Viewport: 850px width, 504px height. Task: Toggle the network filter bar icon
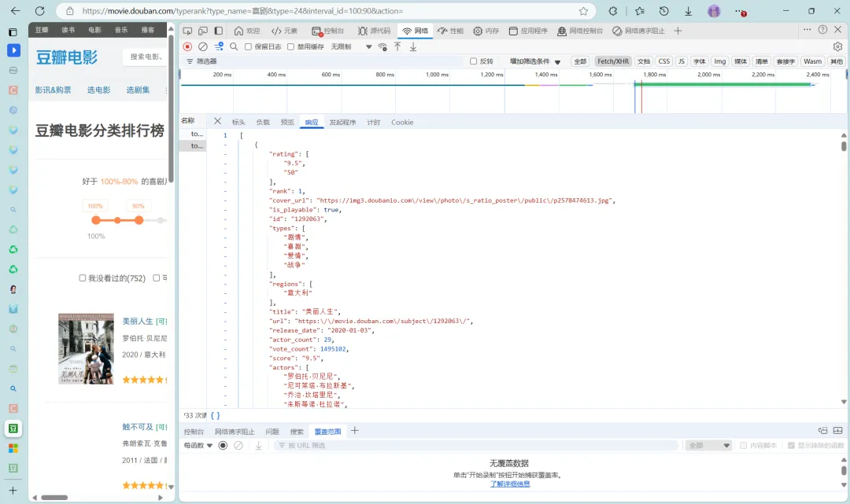tap(219, 46)
